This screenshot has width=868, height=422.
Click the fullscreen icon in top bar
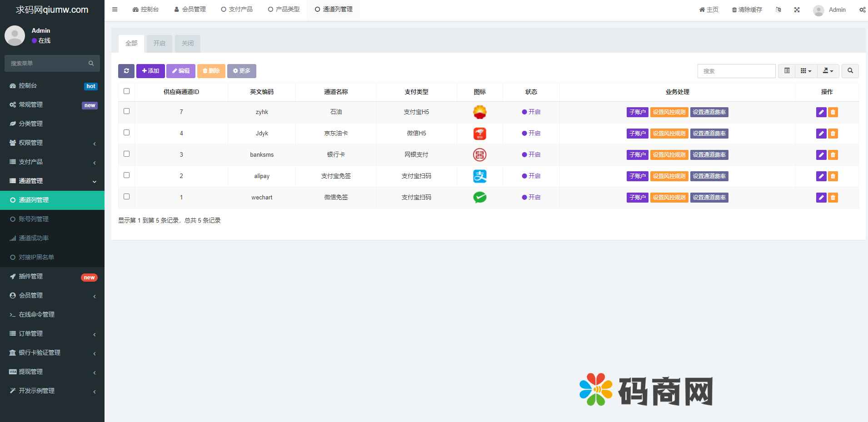(x=797, y=10)
